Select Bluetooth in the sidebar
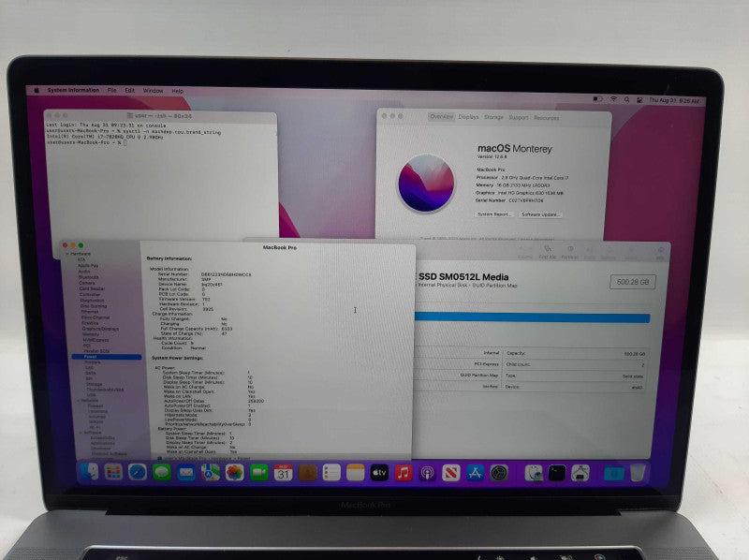The width and height of the screenshot is (749, 560). (x=88, y=276)
